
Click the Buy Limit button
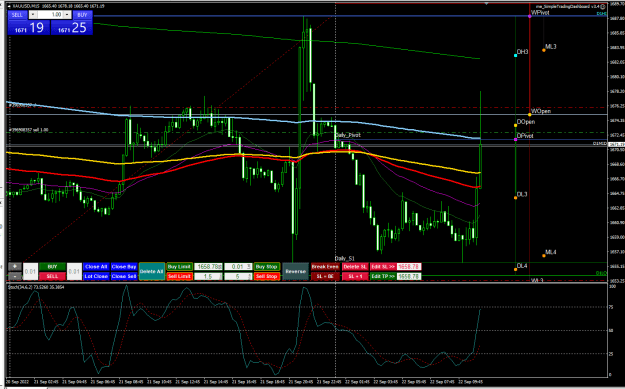point(179,267)
